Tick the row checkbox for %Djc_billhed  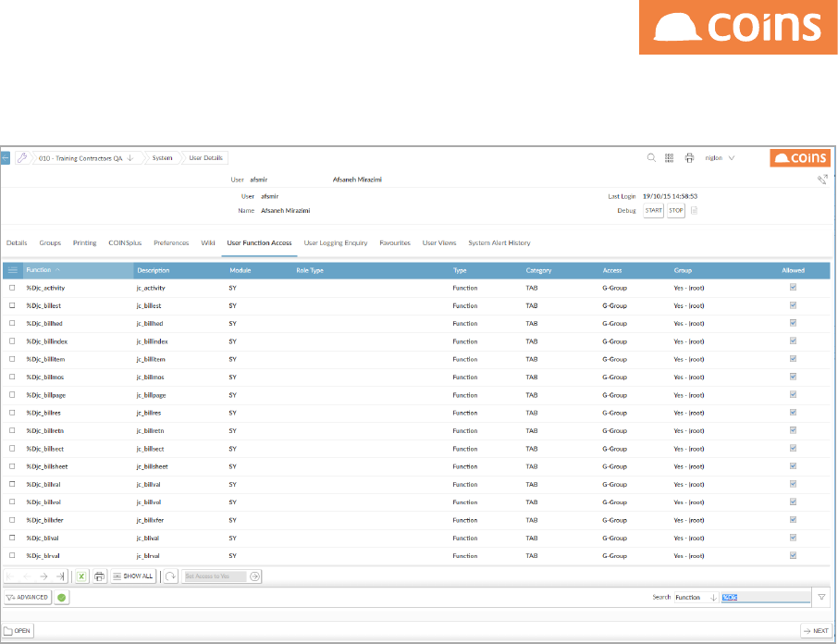tap(12, 323)
